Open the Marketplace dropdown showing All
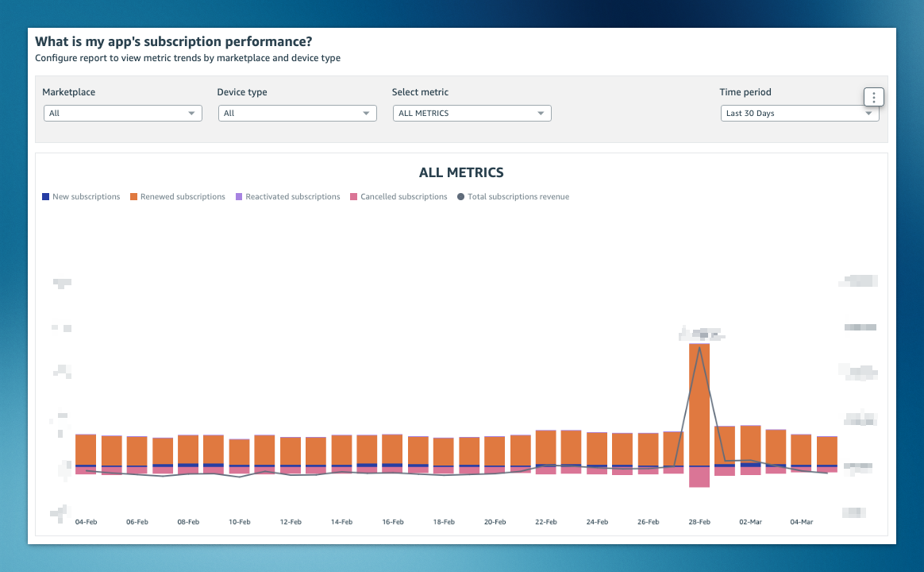924x572 pixels. [x=123, y=113]
